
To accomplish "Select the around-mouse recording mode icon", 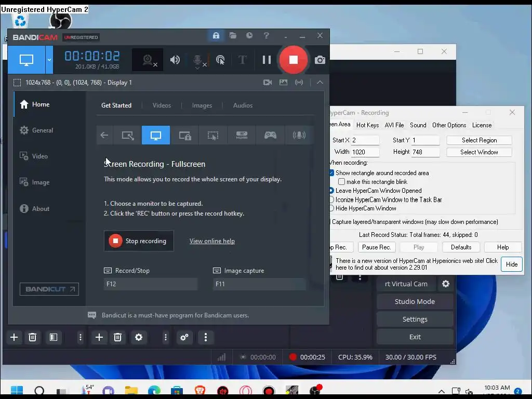I will (213, 135).
